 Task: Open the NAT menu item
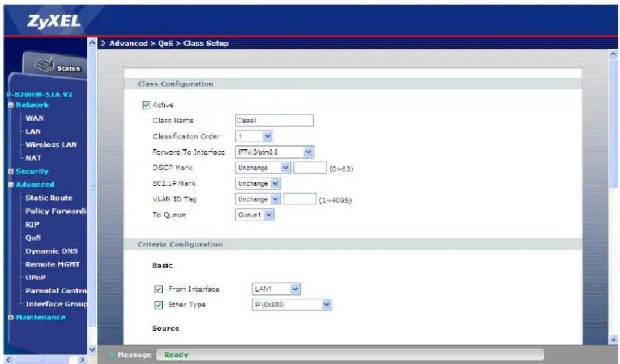(x=33, y=158)
